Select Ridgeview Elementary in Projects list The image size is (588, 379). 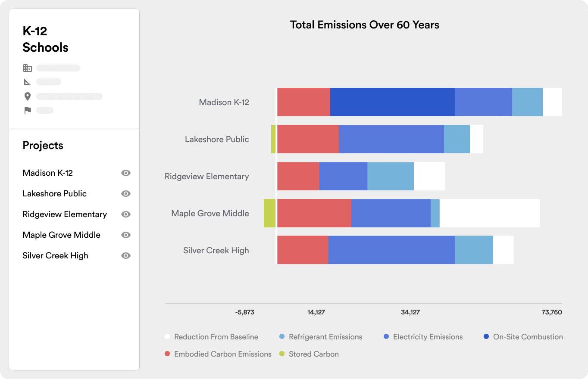(x=65, y=214)
